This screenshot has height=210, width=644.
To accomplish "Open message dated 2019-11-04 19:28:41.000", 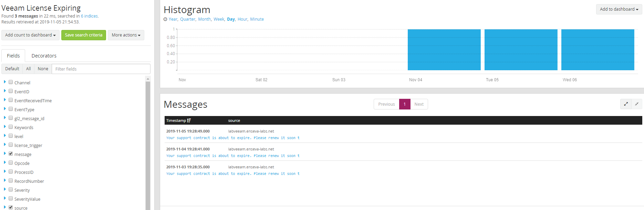I will pyautogui.click(x=403, y=152).
